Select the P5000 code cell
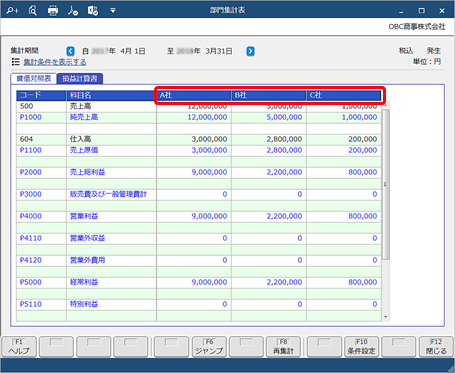 (41, 282)
